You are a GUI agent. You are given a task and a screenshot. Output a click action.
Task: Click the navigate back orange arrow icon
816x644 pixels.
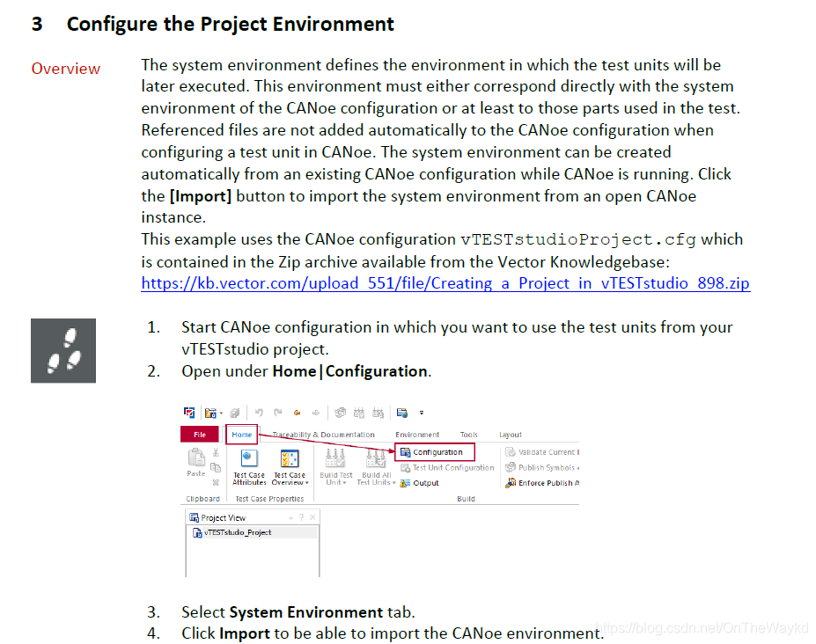[x=298, y=413]
